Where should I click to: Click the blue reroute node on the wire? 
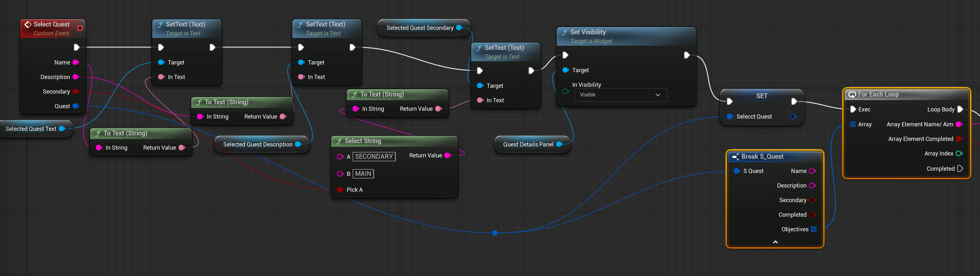[x=495, y=233]
